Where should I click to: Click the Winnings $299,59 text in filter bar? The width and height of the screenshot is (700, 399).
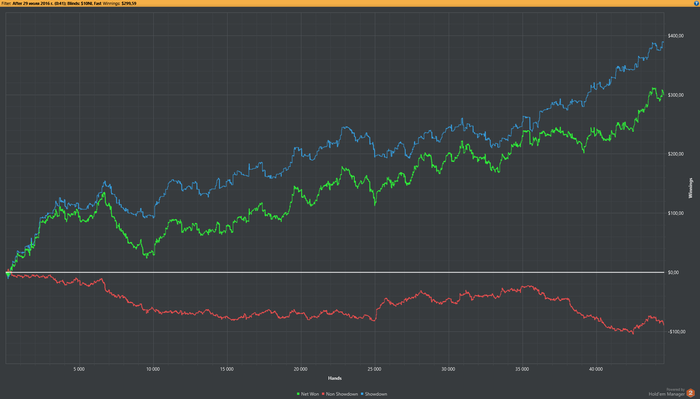click(120, 3)
